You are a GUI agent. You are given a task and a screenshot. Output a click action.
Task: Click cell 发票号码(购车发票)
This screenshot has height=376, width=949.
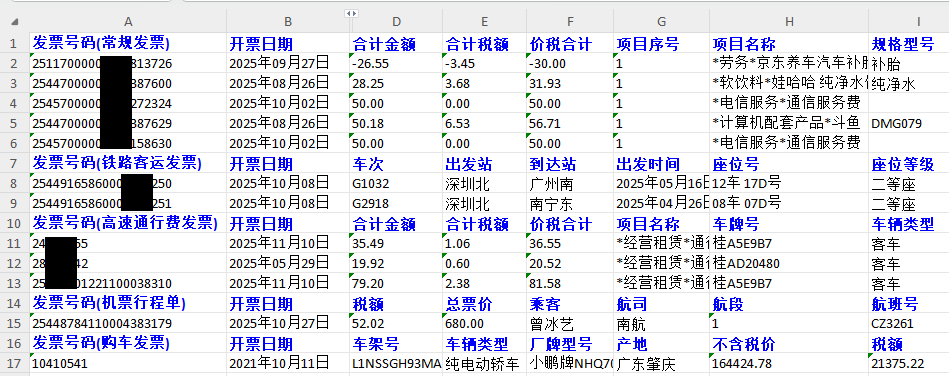tap(128, 343)
